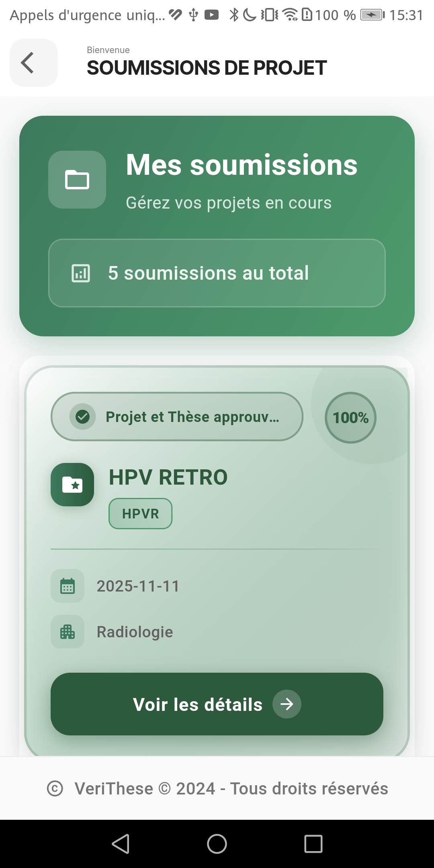
Task: Tap the chart icon beside total submissions
Action: pos(81,273)
